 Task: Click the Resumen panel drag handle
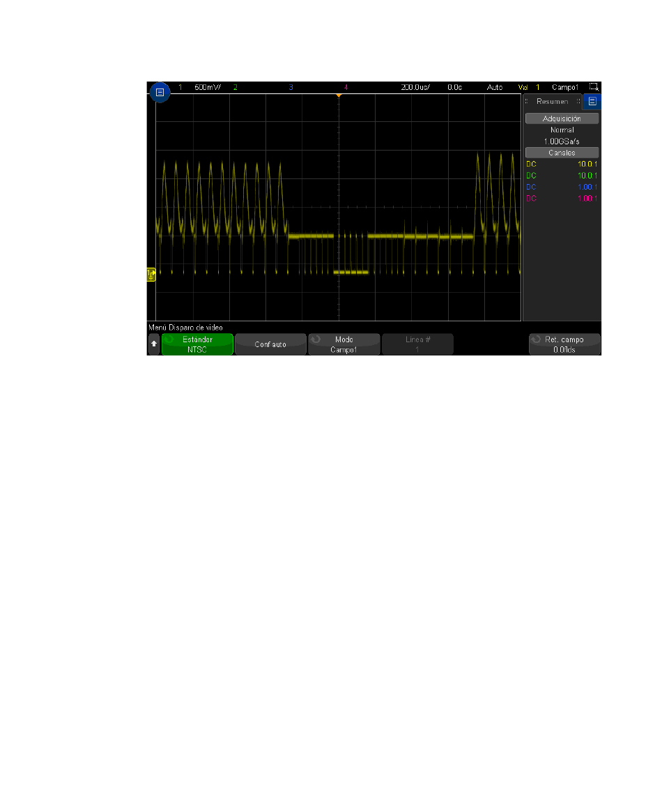coord(526,101)
